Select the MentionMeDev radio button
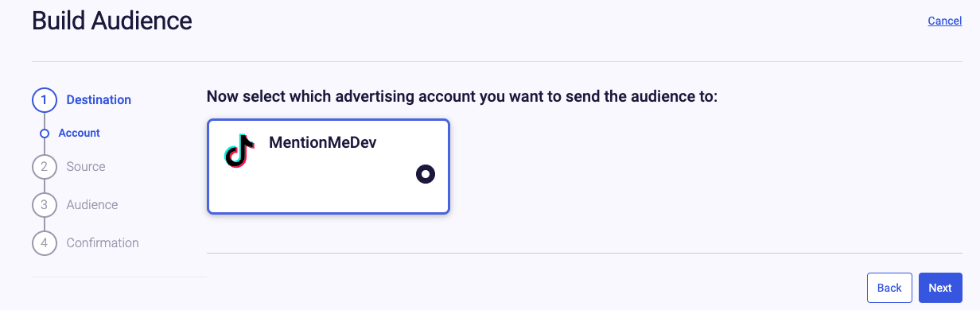Image resolution: width=980 pixels, height=310 pixels. point(426,174)
